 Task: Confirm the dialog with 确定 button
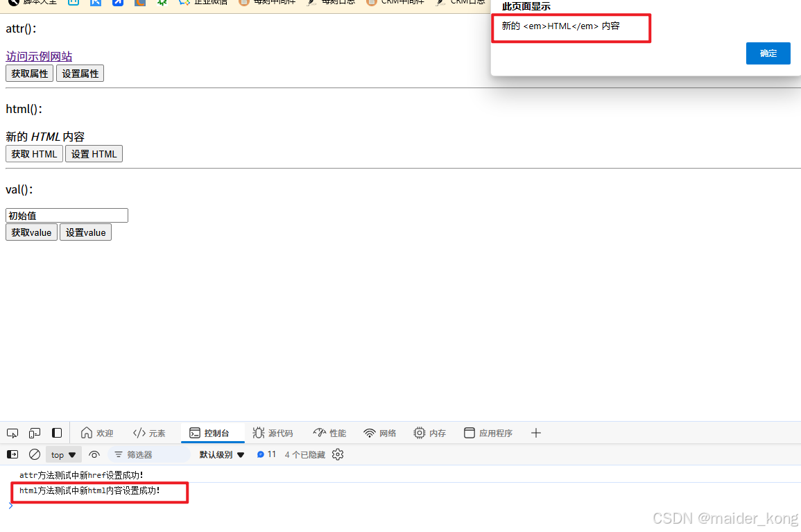click(768, 53)
